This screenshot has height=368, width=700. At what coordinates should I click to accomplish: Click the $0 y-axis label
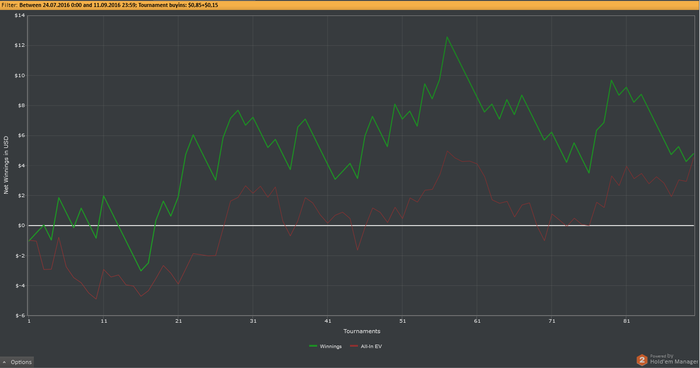coord(21,226)
